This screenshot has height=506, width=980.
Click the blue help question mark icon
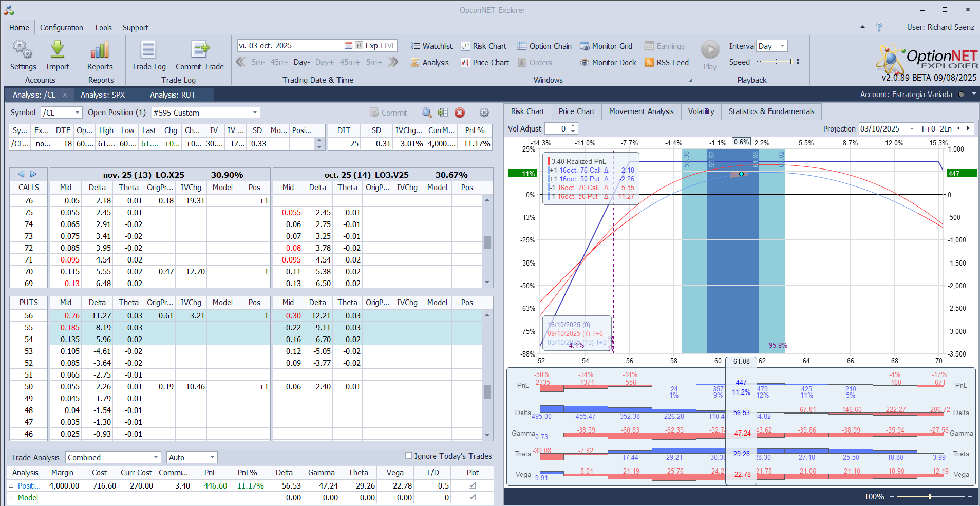pyautogui.click(x=879, y=27)
